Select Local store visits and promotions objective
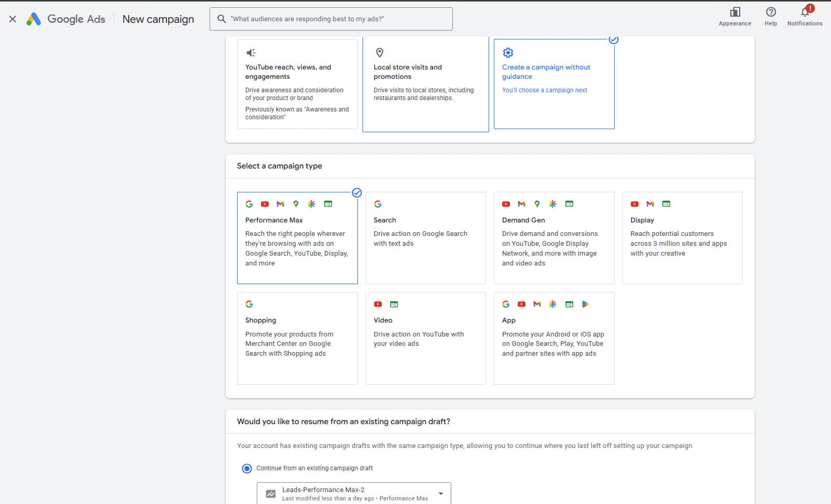Screen dimensions: 831x504 pyautogui.click(x=425, y=84)
